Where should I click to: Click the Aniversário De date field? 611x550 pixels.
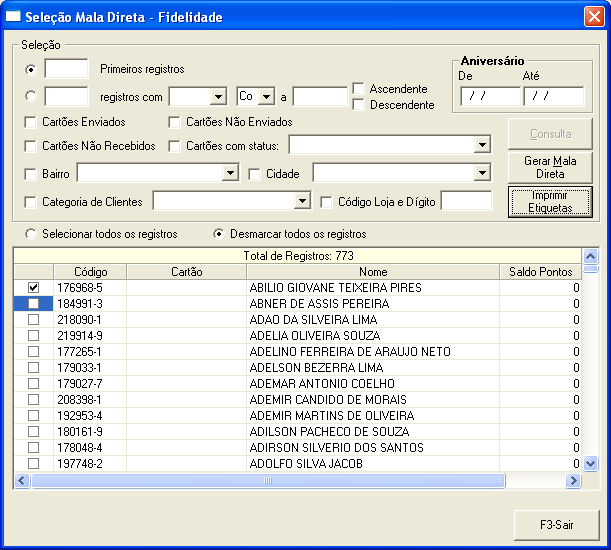point(489,97)
